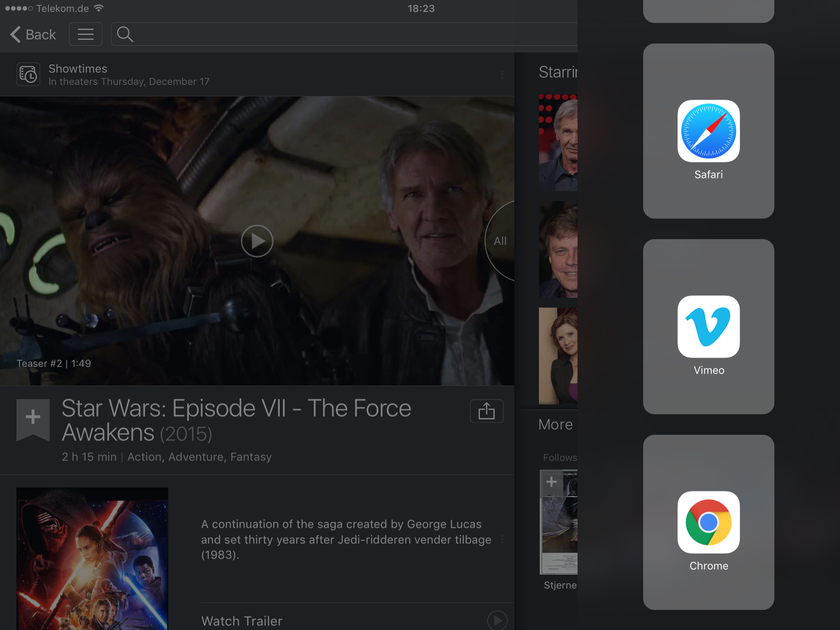Expand the plot summary options dots
Viewport: 840px width, 630px height.
pyautogui.click(x=502, y=539)
